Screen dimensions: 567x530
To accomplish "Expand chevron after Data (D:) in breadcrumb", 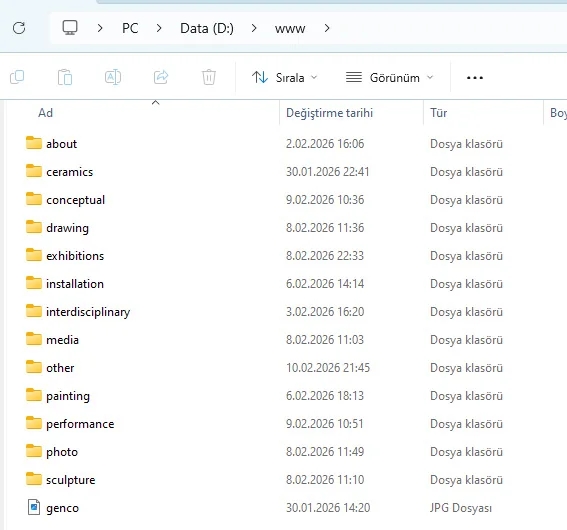I will [x=254, y=28].
